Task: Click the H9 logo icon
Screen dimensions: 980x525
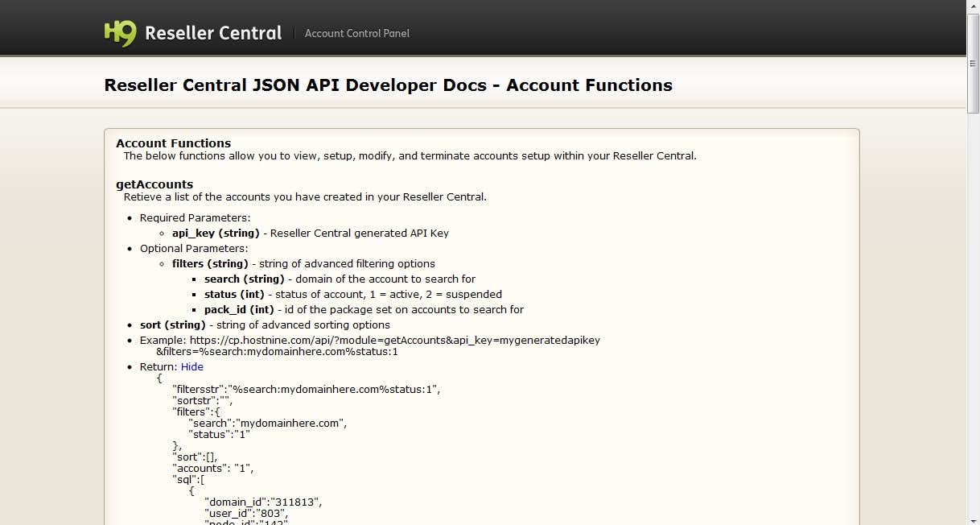Action: click(x=120, y=33)
